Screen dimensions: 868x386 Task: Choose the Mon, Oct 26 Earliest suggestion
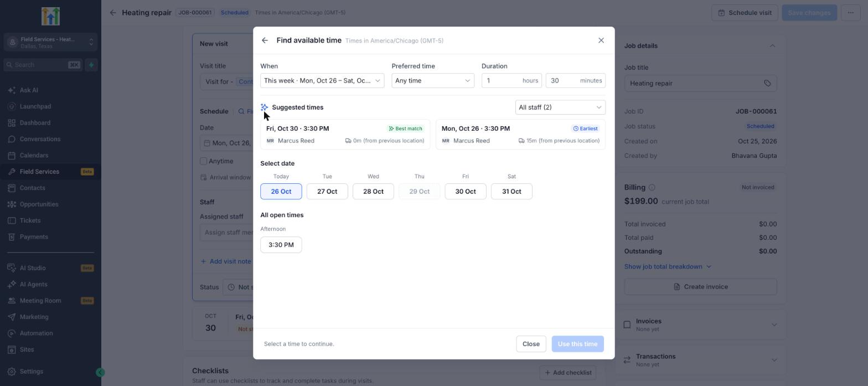521,135
